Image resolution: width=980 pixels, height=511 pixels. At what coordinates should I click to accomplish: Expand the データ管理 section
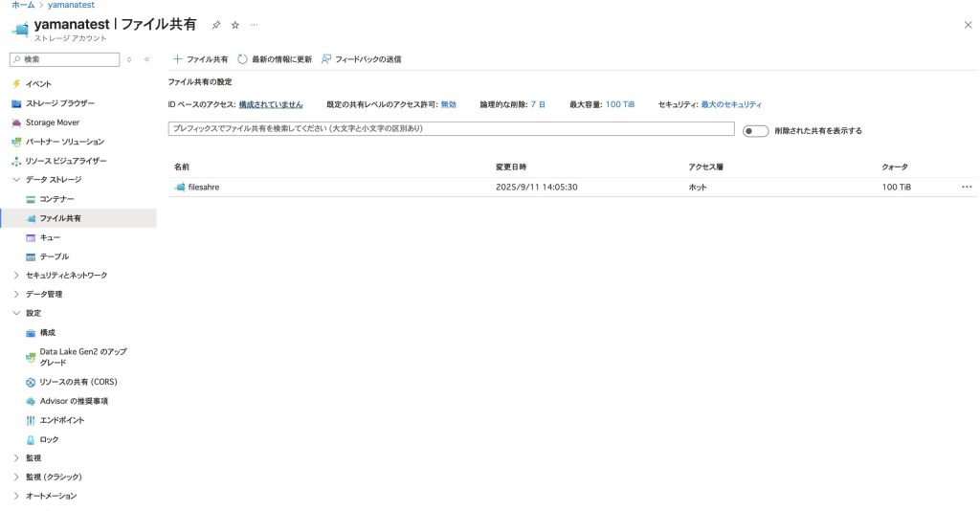(16, 294)
